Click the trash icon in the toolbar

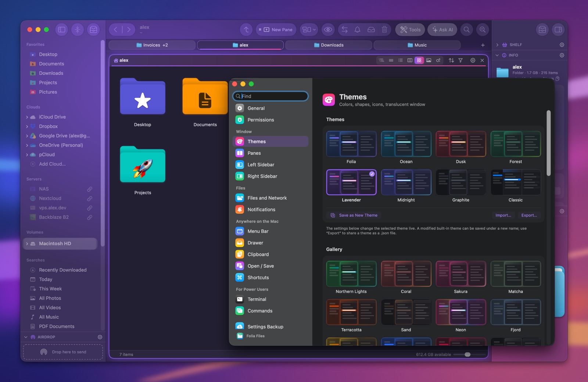tap(384, 30)
